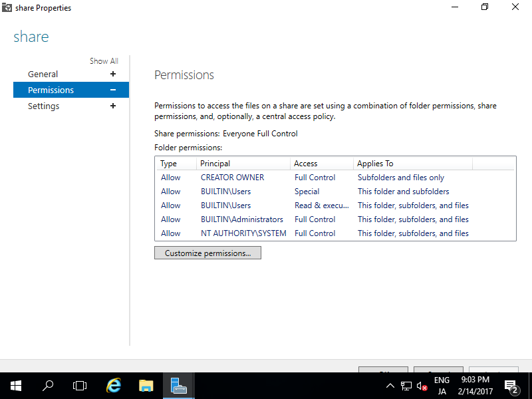Click "Subfolders and files only" cell

401,178
